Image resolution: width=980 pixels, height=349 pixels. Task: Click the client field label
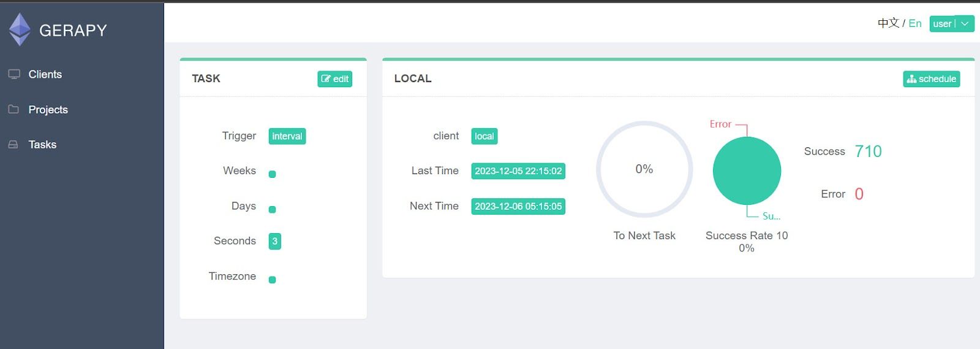click(446, 136)
